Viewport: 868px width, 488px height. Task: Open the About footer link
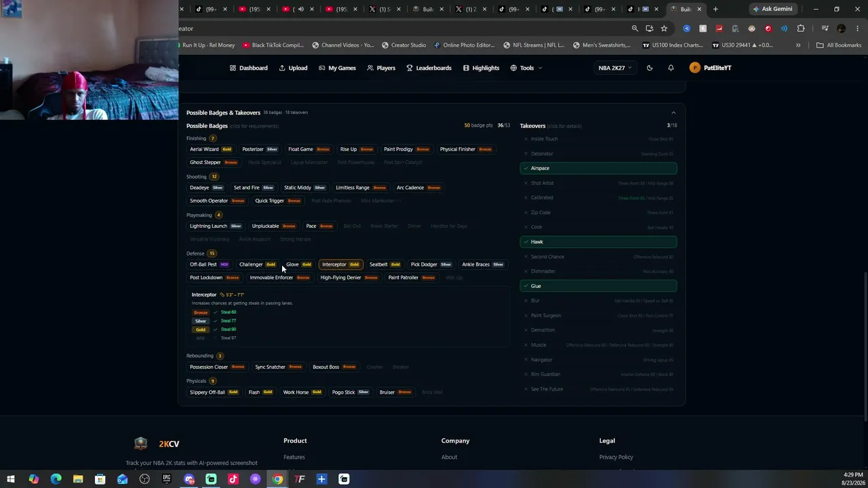[450, 457]
